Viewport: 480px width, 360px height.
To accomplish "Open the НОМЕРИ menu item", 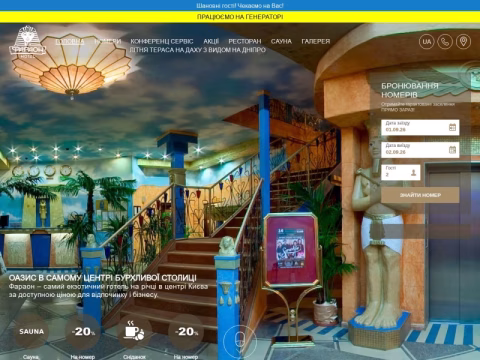I will (107, 41).
